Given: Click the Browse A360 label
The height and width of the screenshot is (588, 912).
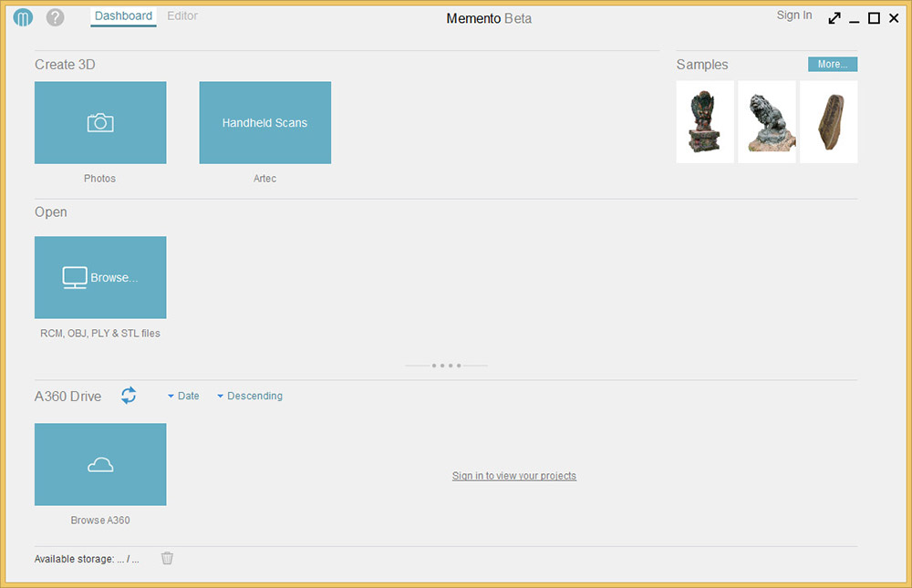Looking at the screenshot, I should coord(100,521).
